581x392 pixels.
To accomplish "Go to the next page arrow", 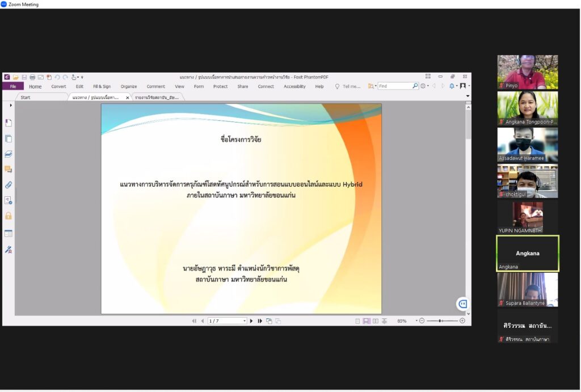I will (251, 321).
